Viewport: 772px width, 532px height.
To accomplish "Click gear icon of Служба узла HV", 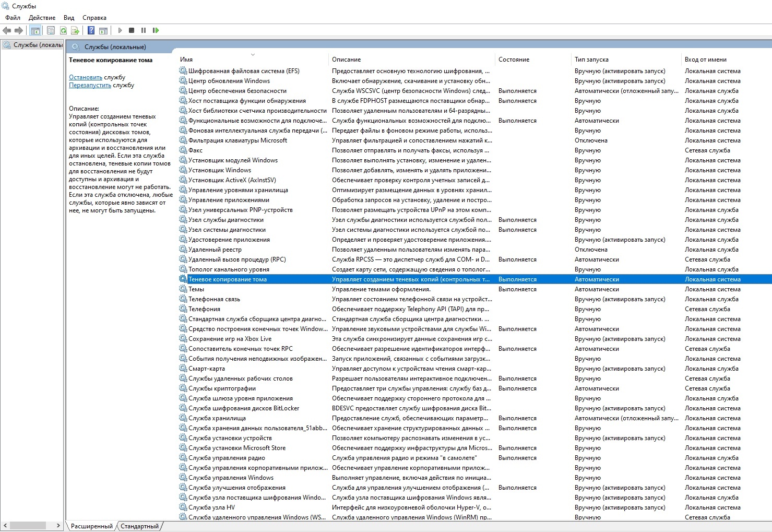I will [x=183, y=507].
